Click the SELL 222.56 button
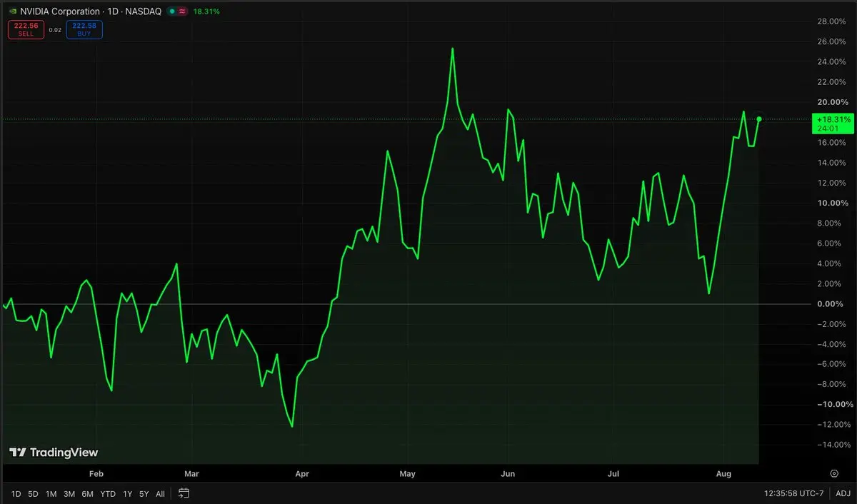The width and height of the screenshot is (857, 504). pos(26,29)
